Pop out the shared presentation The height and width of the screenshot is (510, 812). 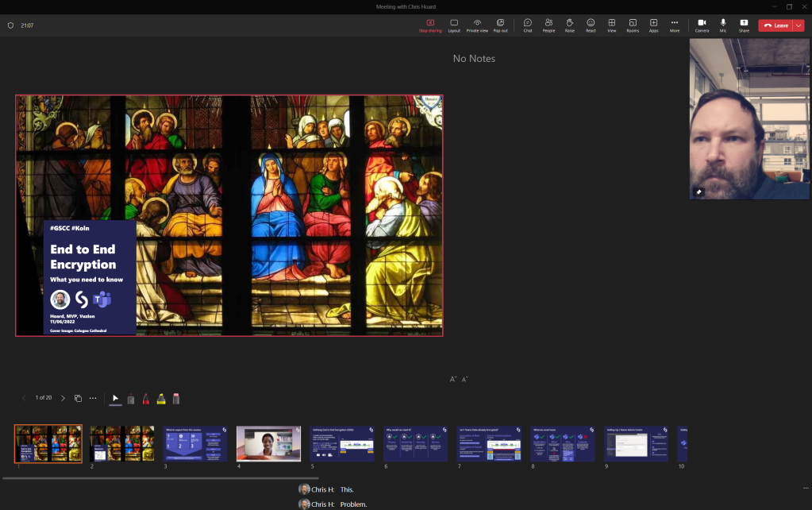point(500,25)
